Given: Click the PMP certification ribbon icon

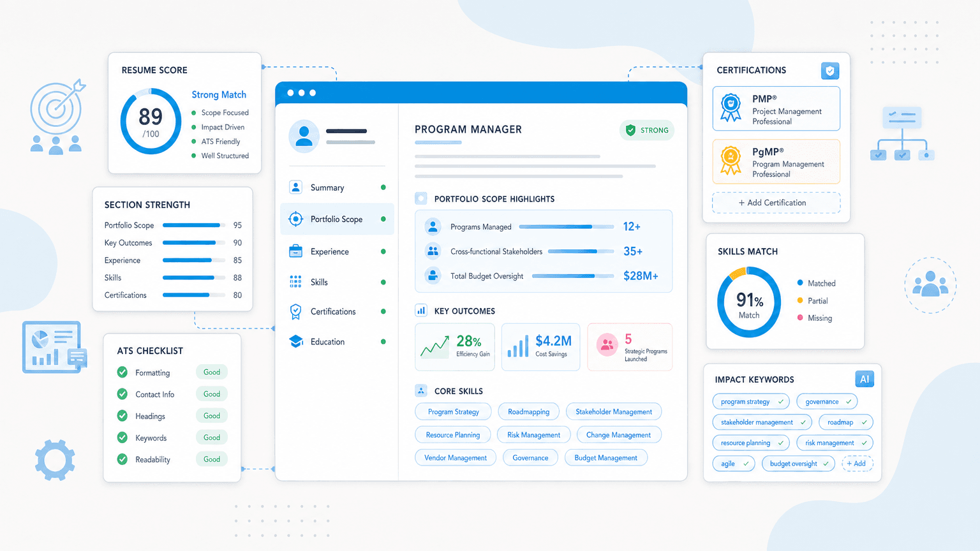Looking at the screenshot, I should (731, 107).
